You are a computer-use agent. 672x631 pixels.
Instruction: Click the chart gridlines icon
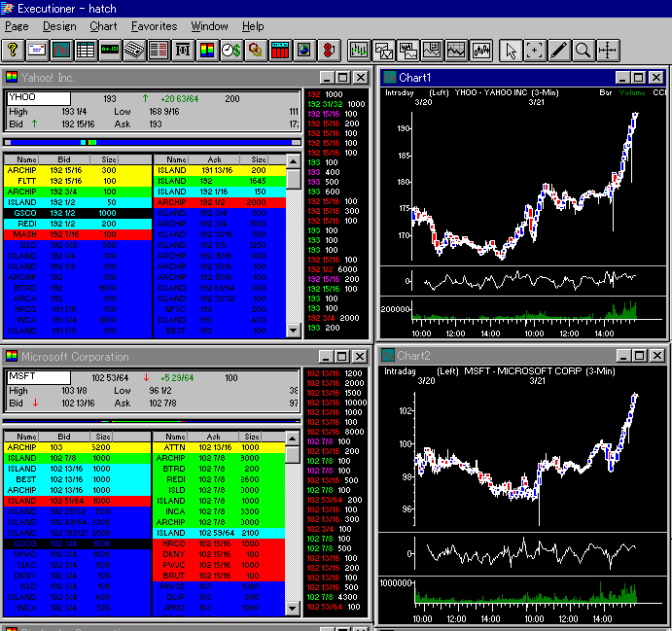456,51
